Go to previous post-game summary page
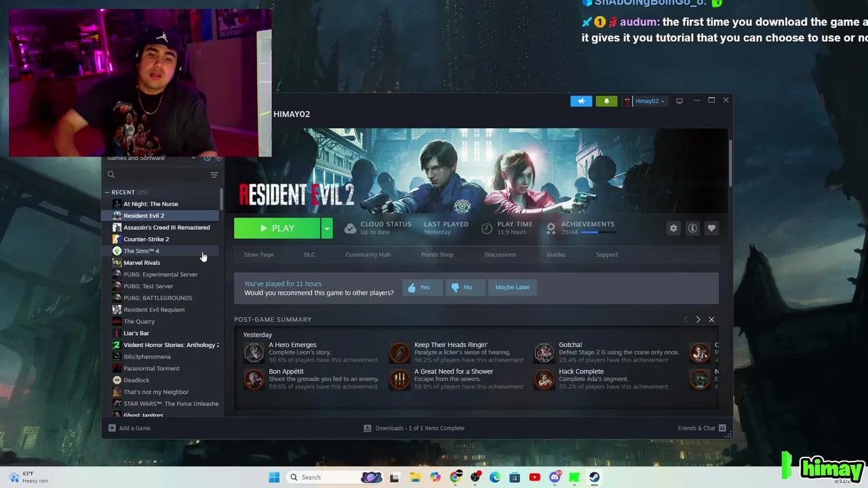 (x=686, y=319)
